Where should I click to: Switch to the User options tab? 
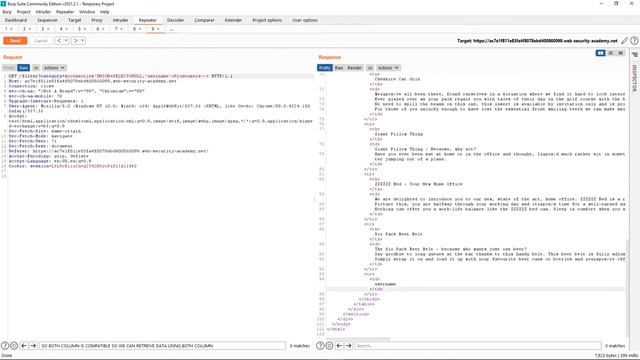pyautogui.click(x=305, y=20)
